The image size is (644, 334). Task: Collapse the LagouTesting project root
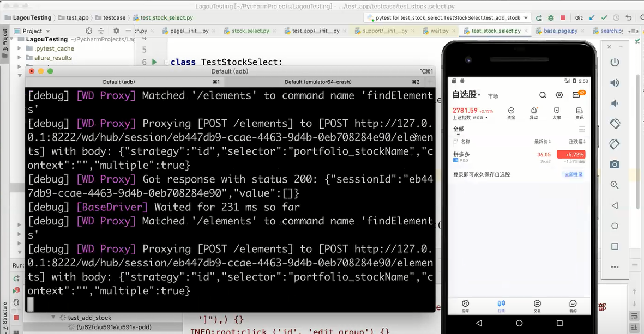(13, 39)
